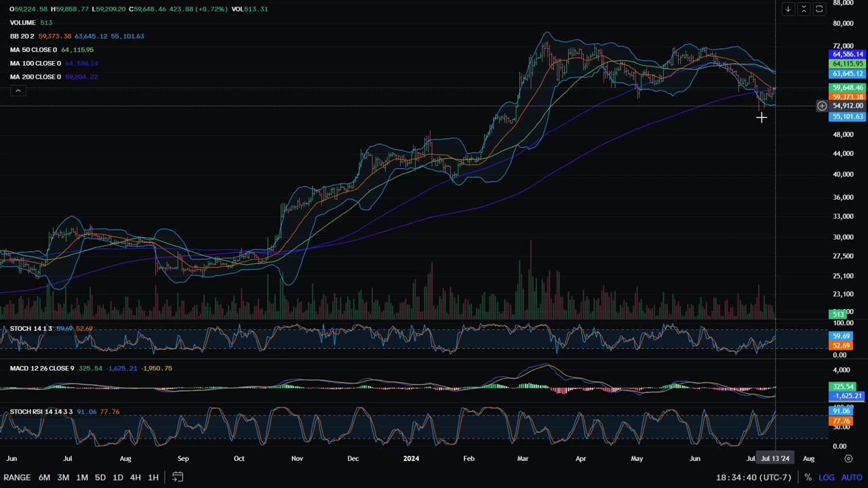Open timezone menu at 18:34:40 (UTC-7)
Screen dimensions: 868x488
click(x=753, y=478)
